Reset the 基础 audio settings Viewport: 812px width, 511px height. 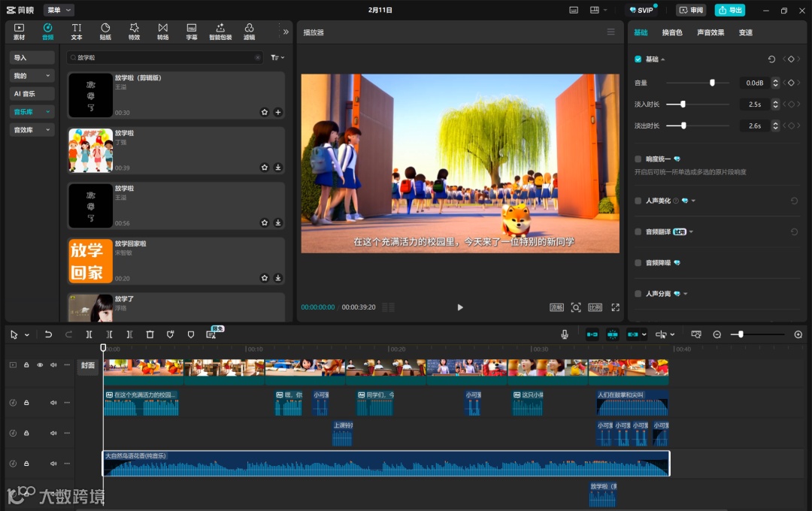tap(771, 59)
